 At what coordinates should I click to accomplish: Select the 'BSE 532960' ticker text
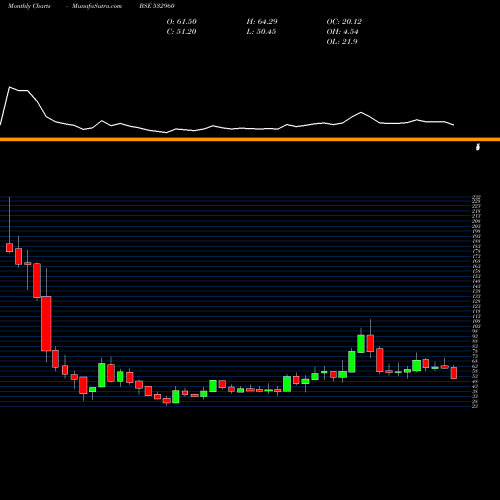coord(157,6)
